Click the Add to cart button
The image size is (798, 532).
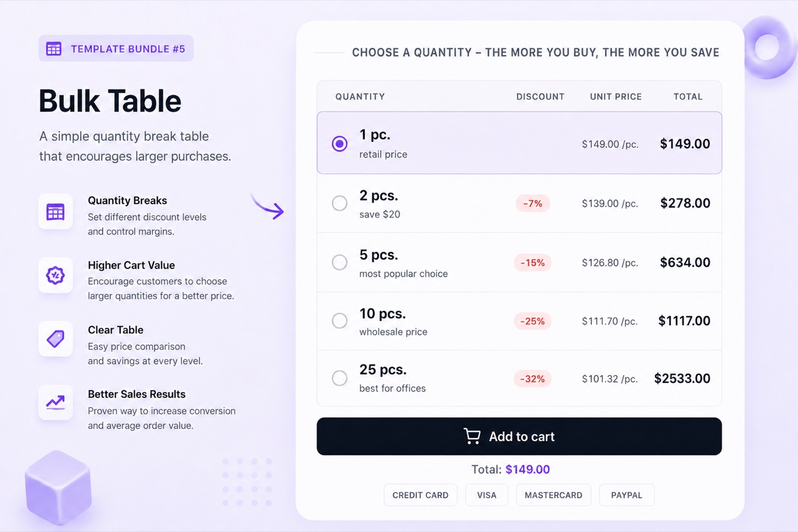[519, 436]
